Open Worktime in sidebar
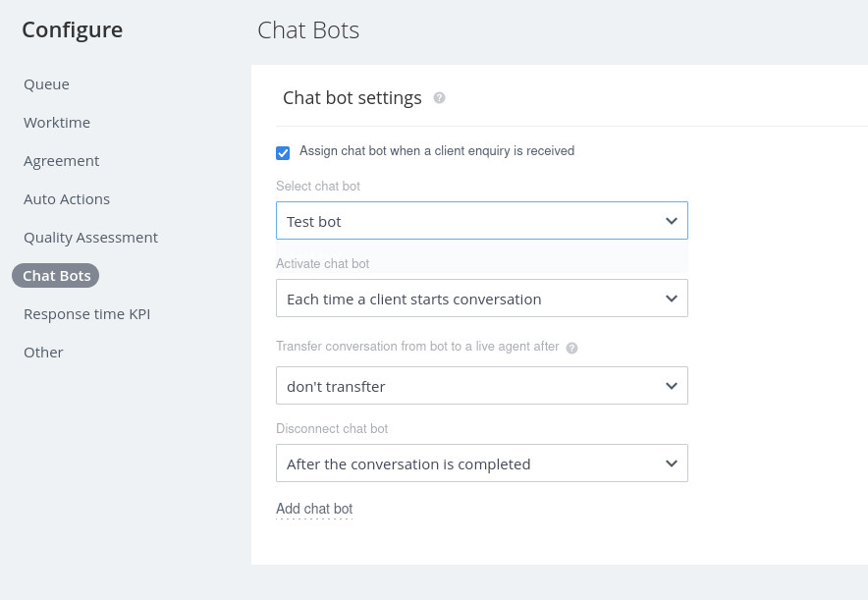Image resolution: width=868 pixels, height=600 pixels. (x=57, y=123)
